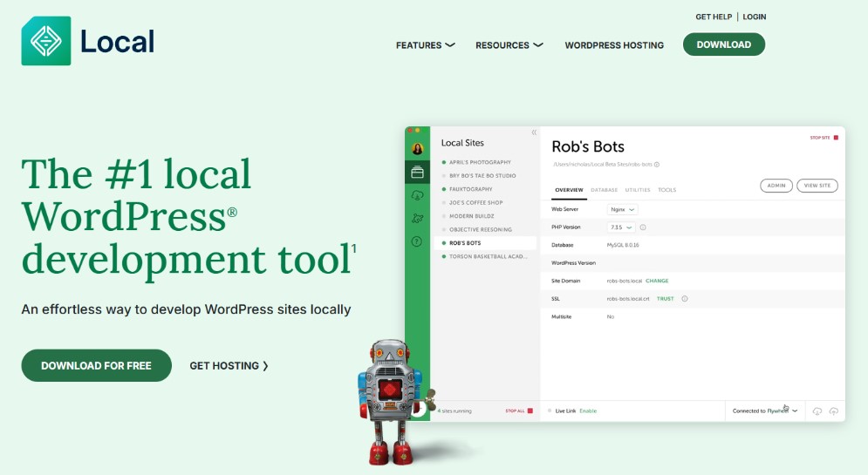This screenshot has height=475, width=868.
Task: Click the Local Sites heading
Action: 462,143
